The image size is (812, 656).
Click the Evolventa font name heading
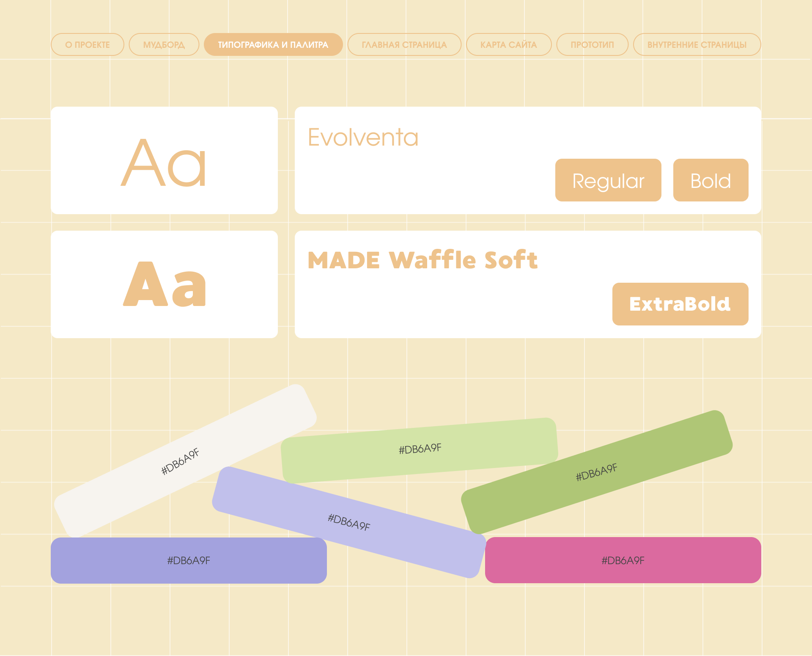[363, 137]
